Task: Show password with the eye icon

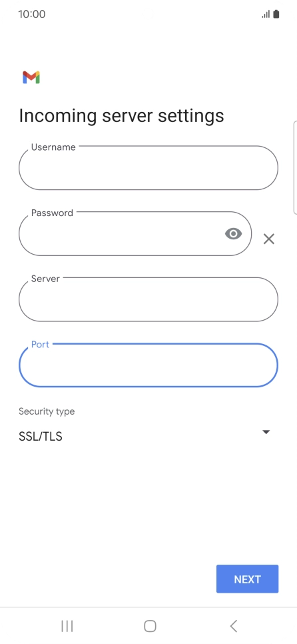Action: pos(234,234)
